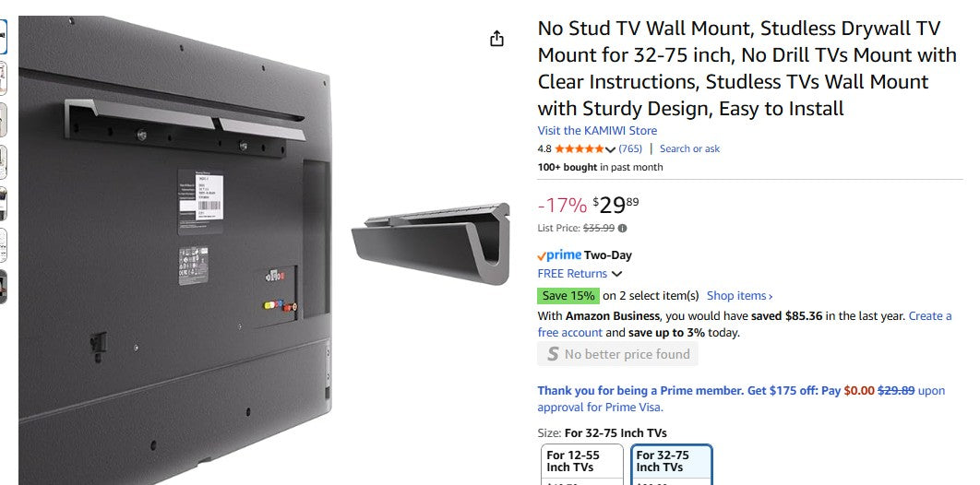
Task: Click the Prime checkmark logo
Action: [x=559, y=255]
